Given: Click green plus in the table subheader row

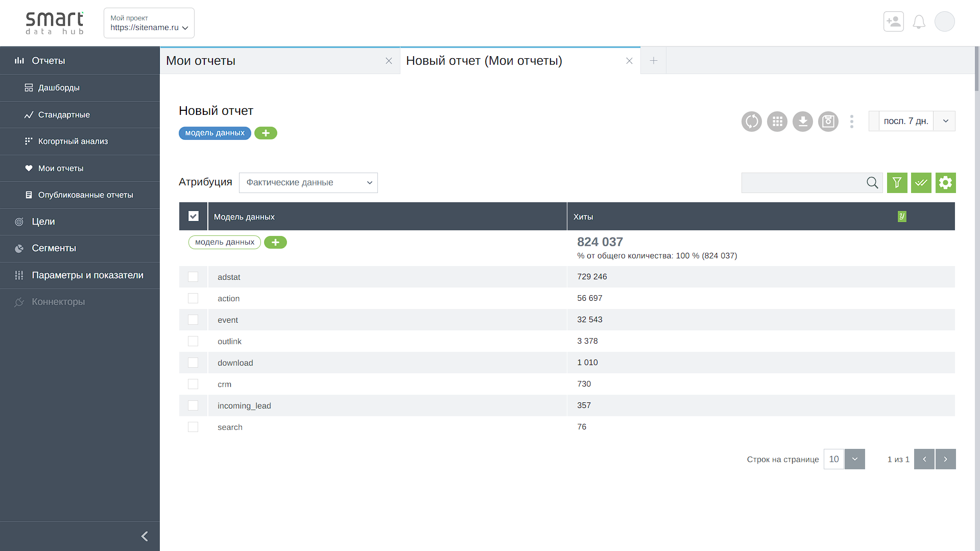Looking at the screenshot, I should click(275, 243).
